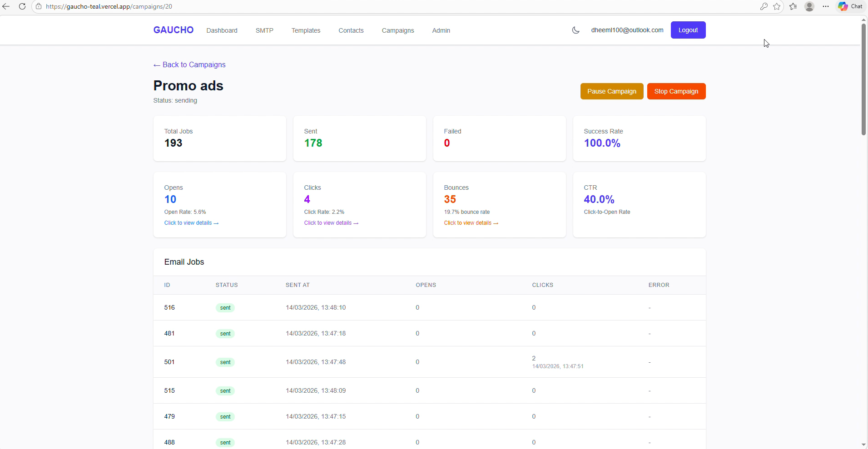Screen dimensions: 868x449
Task: Navigate back using browser arrow
Action: tap(7, 7)
